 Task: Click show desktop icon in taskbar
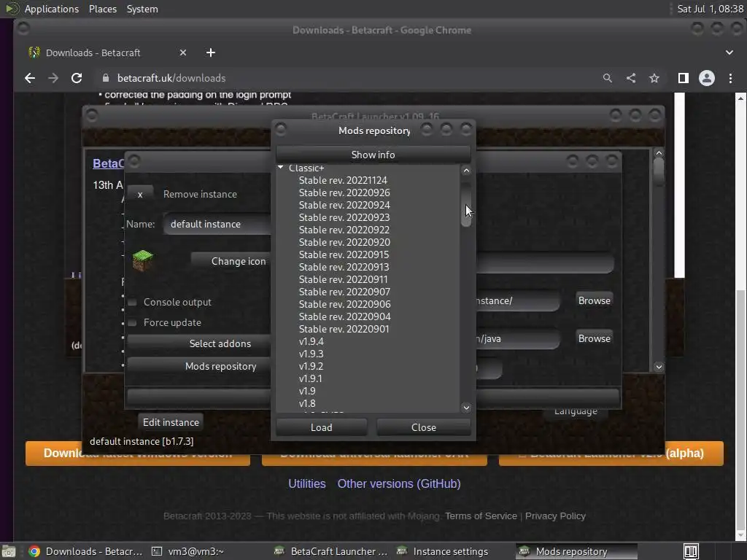point(8,551)
